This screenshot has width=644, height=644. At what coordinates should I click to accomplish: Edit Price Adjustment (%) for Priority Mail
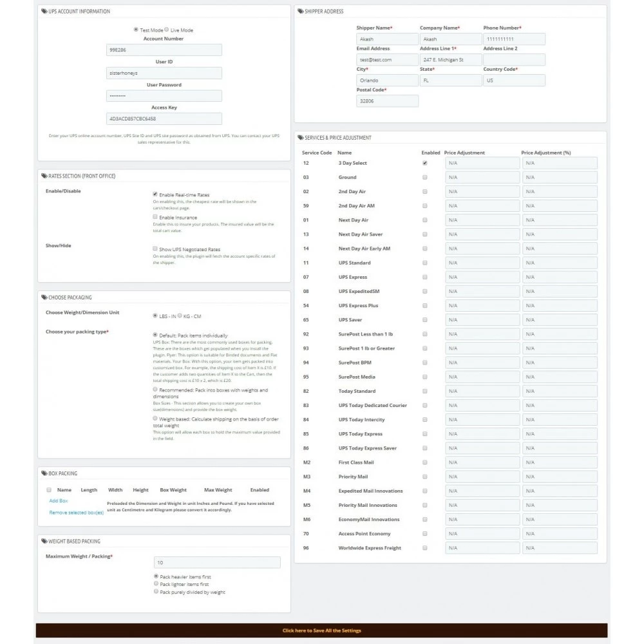[x=560, y=477]
